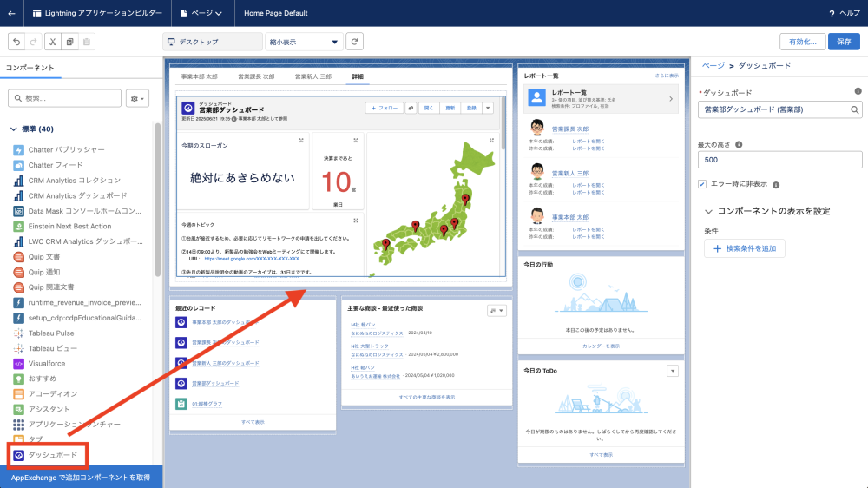Click すべての主要な商談を表示 link
Viewport: 868px width, 488px height.
click(427, 397)
